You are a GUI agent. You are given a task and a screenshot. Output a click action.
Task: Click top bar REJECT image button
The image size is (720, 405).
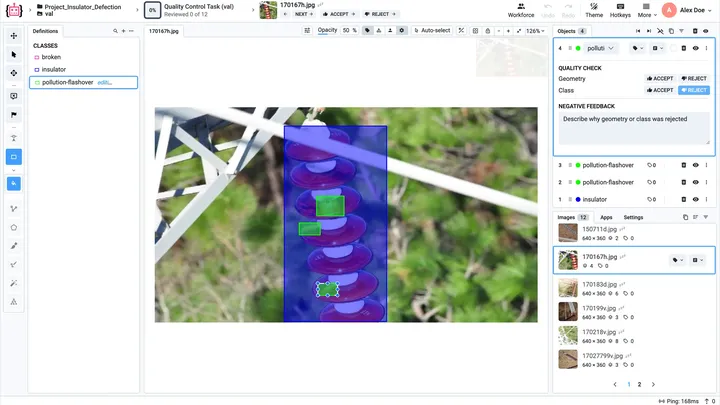coord(380,14)
